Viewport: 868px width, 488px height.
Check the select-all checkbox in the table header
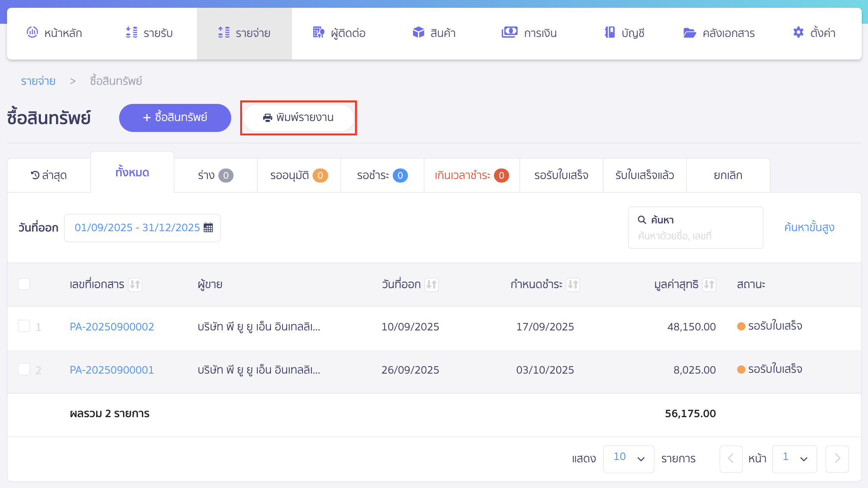(x=24, y=284)
